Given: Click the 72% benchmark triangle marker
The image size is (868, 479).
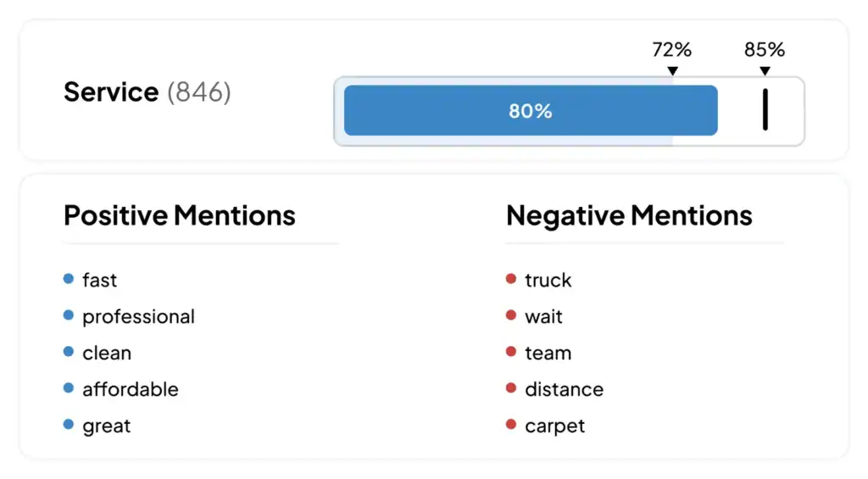Looking at the screenshot, I should click(x=672, y=71).
